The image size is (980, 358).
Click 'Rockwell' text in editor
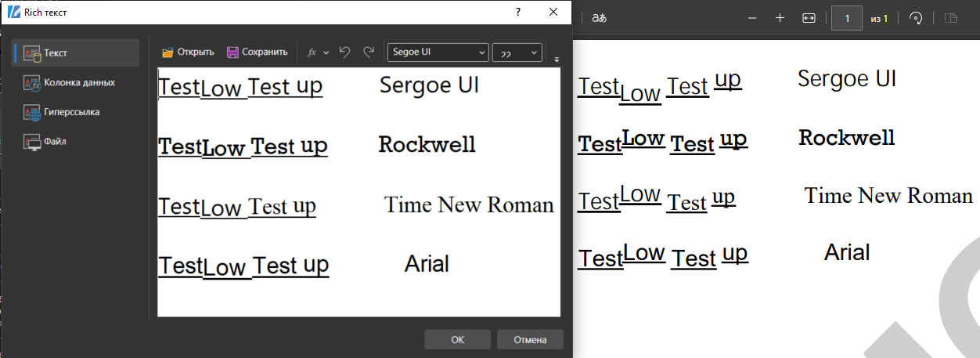tap(427, 144)
